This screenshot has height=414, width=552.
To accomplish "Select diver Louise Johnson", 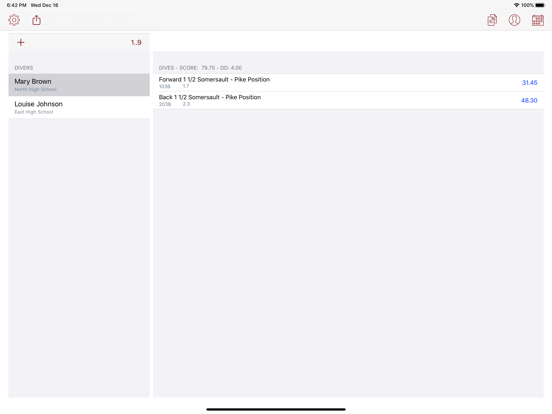I will coord(79,107).
